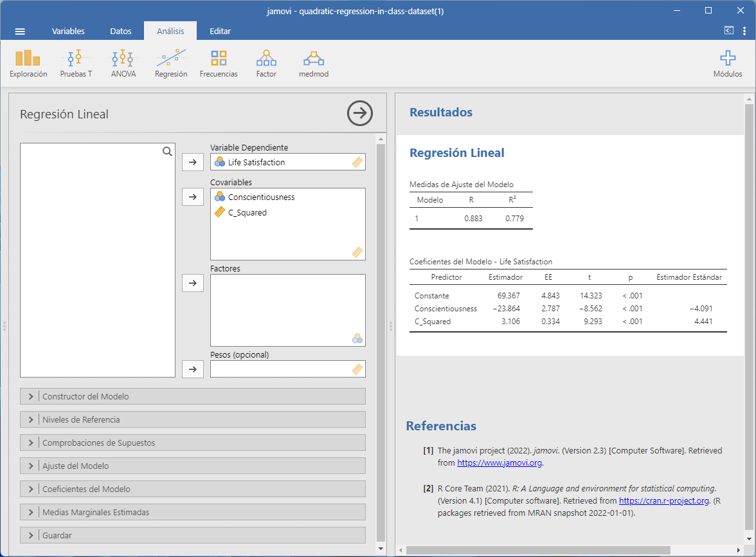Image resolution: width=756 pixels, height=557 pixels.
Task: Collapse options panel with circled arrow
Action: (x=360, y=113)
